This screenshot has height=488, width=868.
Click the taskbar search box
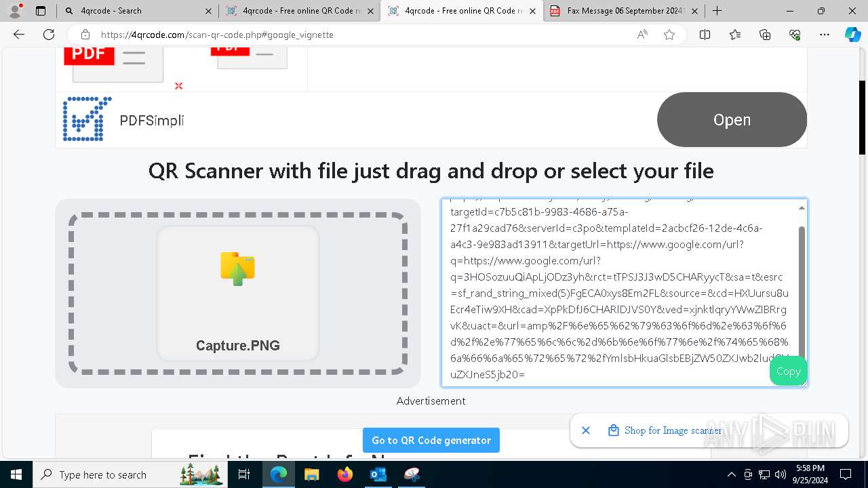[x=130, y=474]
